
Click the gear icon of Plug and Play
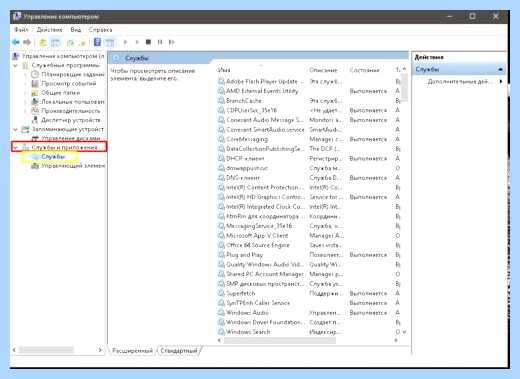221,255
